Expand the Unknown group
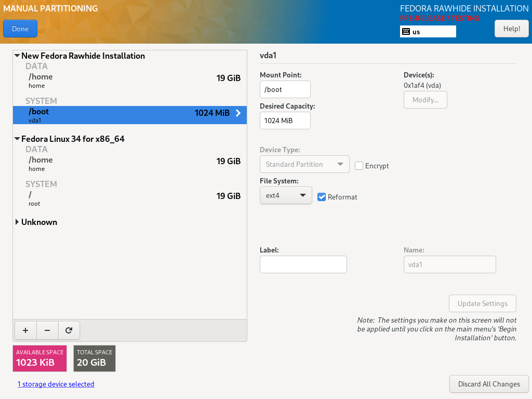 17,222
